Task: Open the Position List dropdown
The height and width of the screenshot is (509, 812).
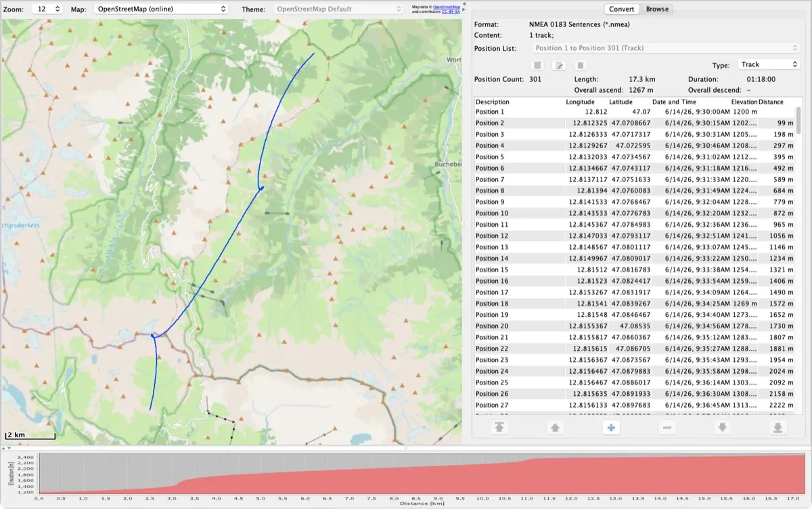Action: [666, 48]
